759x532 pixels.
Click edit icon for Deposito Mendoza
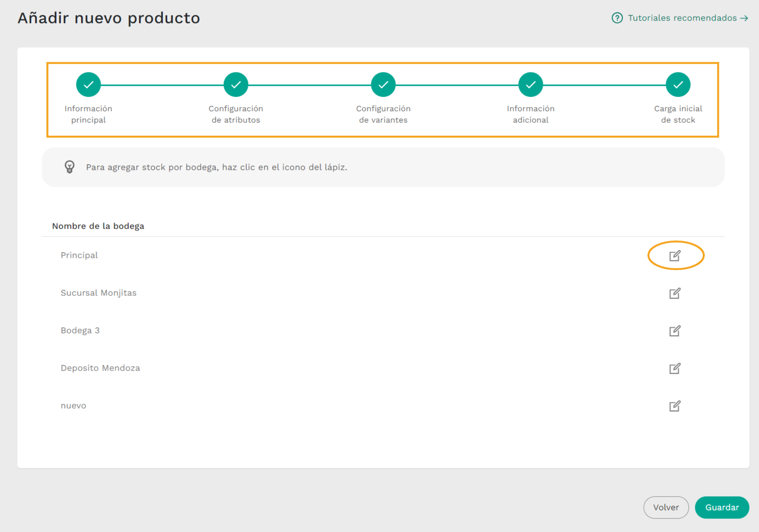(x=675, y=368)
